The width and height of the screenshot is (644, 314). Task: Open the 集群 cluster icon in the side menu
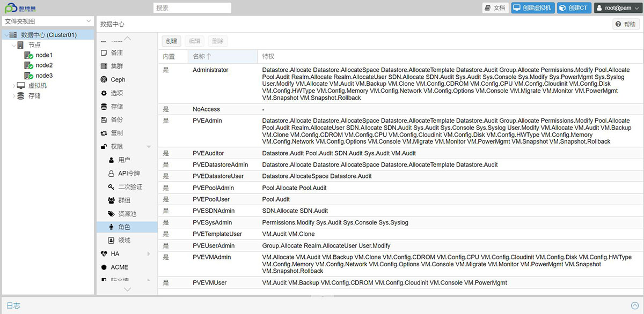(104, 66)
